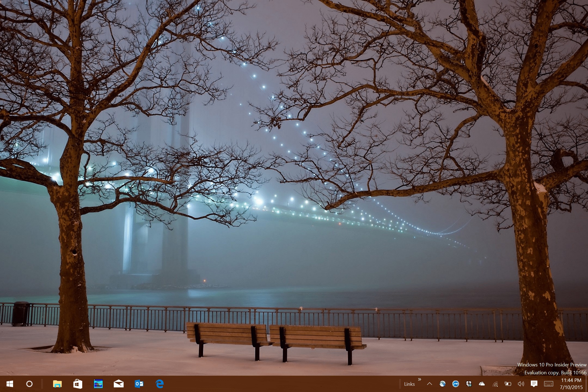The width and height of the screenshot is (588, 392).
Task: Open Dropbox tray icon
Action: coord(468,384)
